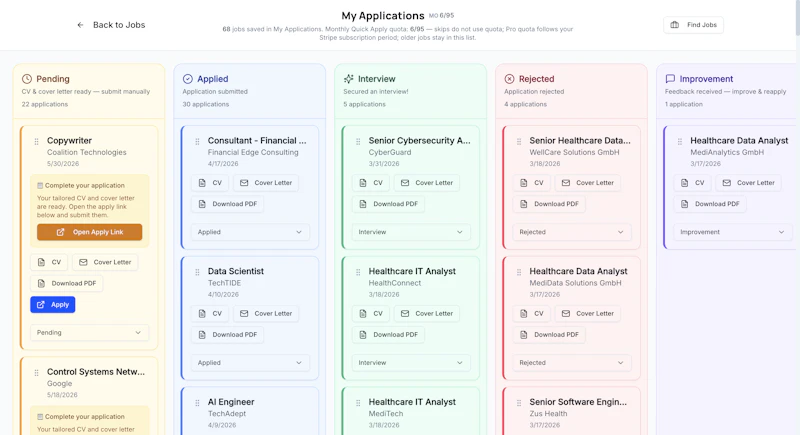
Task: Download PDF on WellCare Solutions card
Action: tap(549, 204)
